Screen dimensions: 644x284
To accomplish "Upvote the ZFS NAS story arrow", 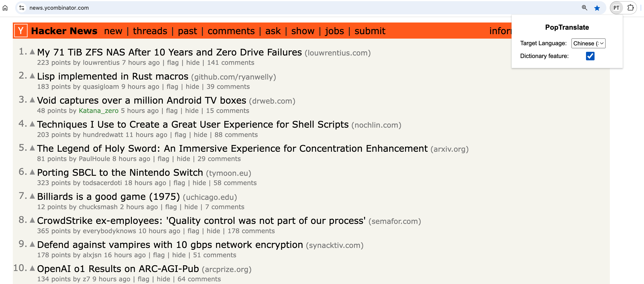I will tap(32, 52).
